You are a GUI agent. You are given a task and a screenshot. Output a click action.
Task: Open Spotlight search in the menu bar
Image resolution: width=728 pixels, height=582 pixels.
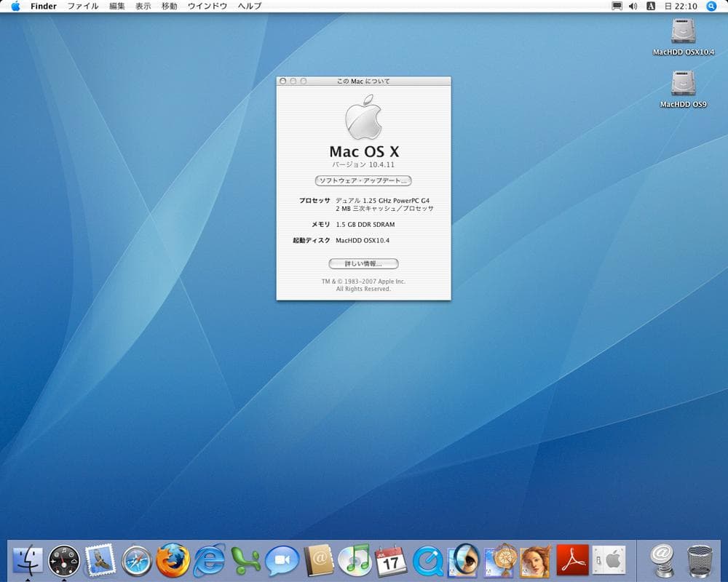point(709,7)
